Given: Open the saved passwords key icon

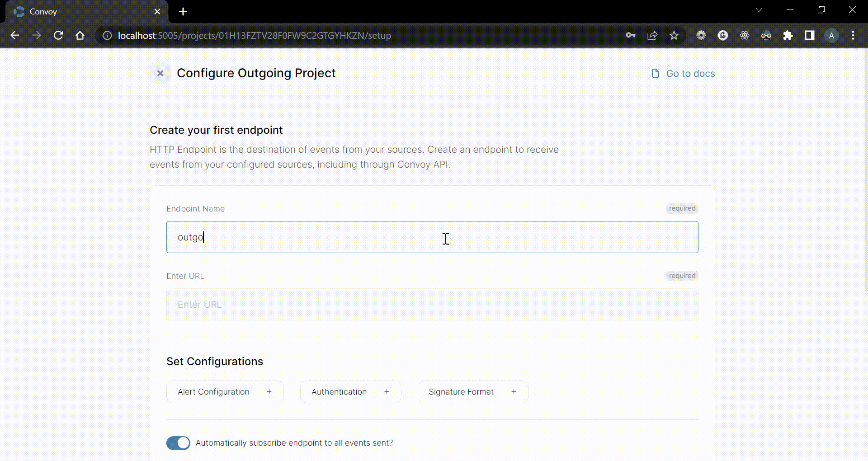Looking at the screenshot, I should [x=631, y=35].
